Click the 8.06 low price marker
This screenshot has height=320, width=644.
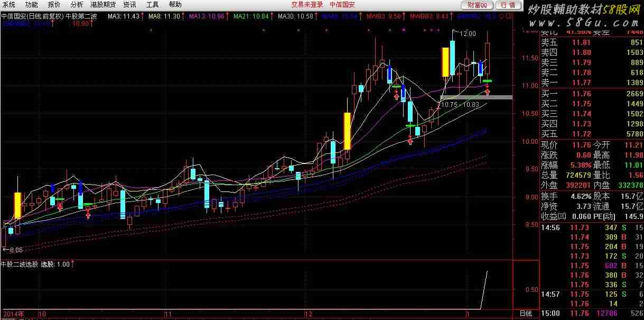(16, 250)
